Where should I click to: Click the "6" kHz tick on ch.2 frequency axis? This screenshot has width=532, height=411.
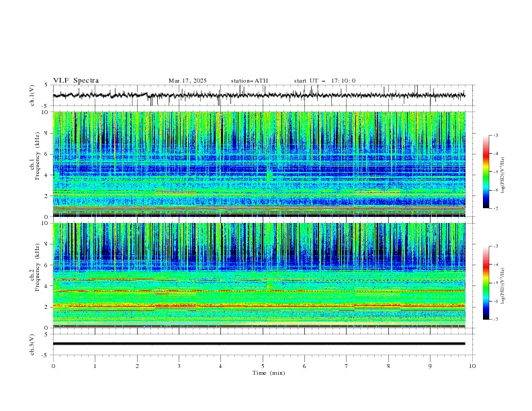click(x=48, y=265)
